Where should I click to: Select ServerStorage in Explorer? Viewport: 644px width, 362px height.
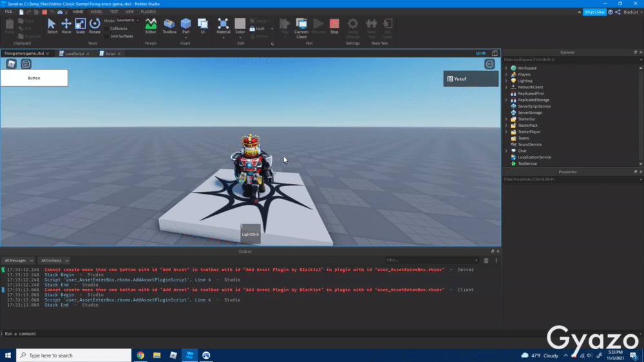[530, 113]
